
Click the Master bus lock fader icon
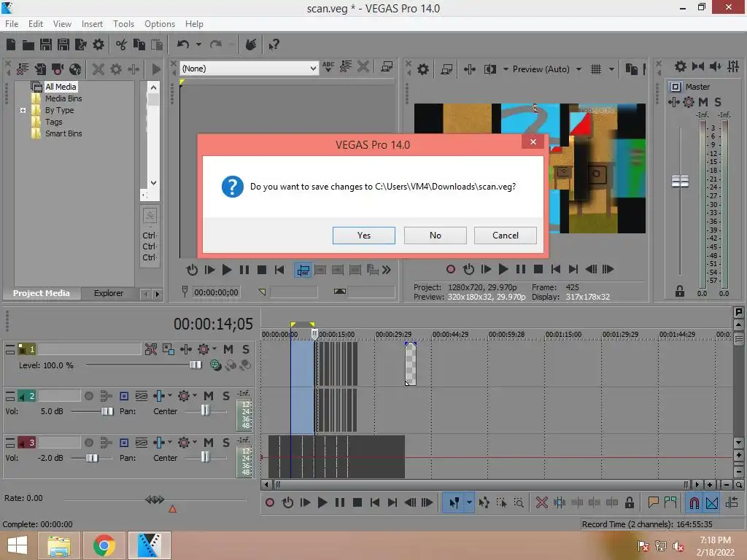coord(680,290)
